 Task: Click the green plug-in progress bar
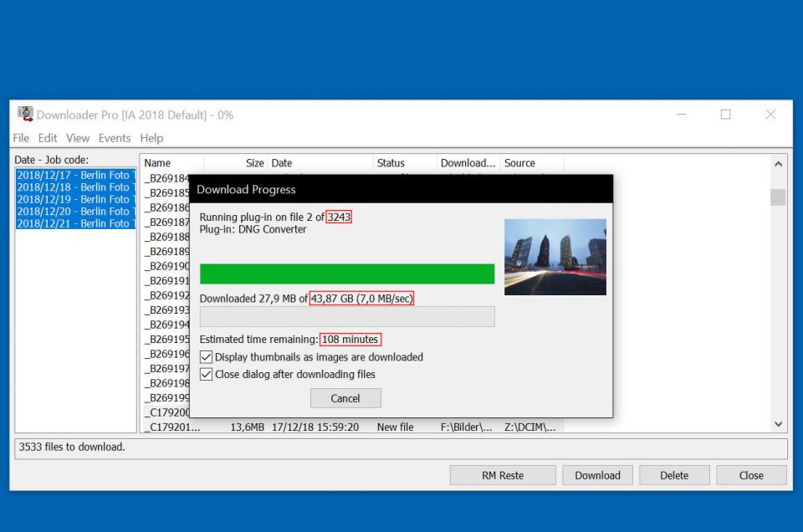[x=347, y=274]
